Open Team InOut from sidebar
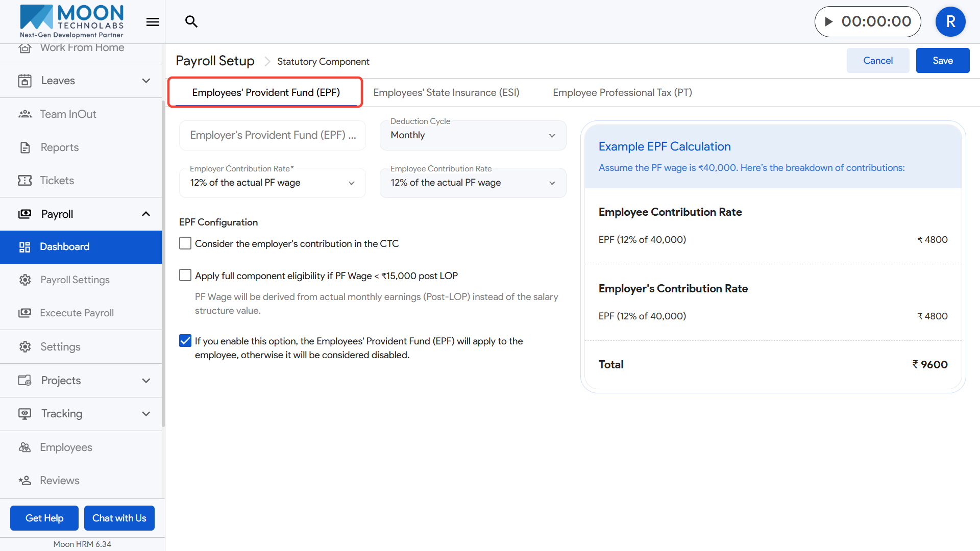 tap(68, 114)
